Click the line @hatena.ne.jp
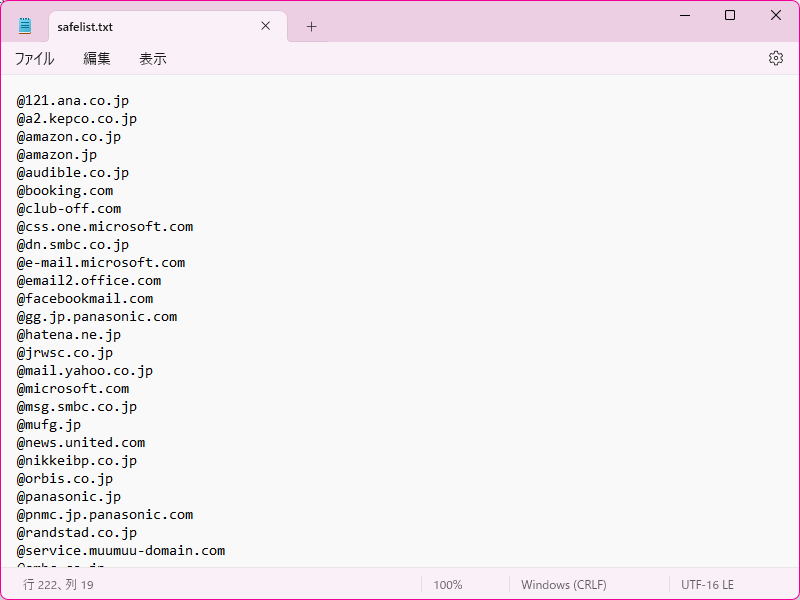The width and height of the screenshot is (800, 600). pos(68,335)
